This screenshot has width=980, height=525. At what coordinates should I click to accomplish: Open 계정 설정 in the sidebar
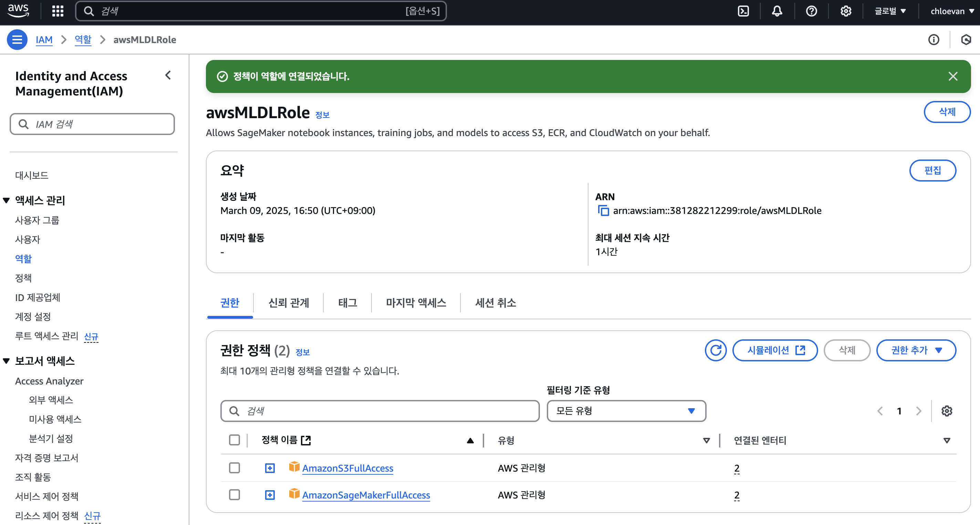pyautogui.click(x=33, y=317)
